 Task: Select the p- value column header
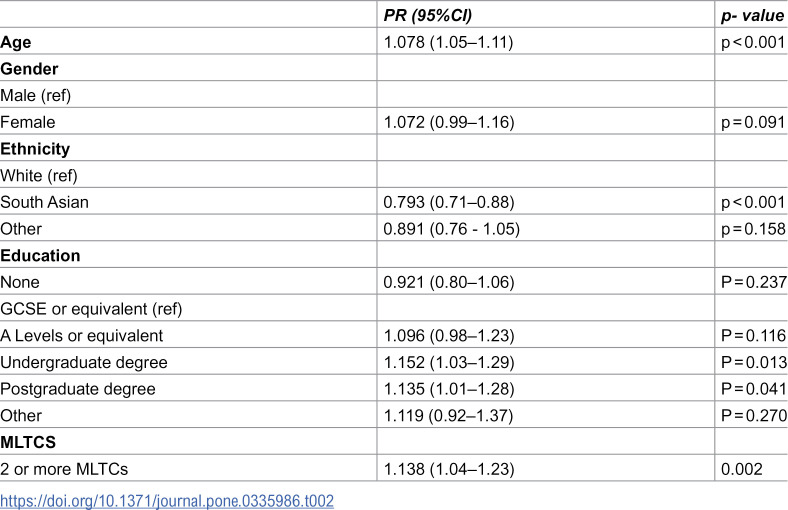click(x=752, y=15)
